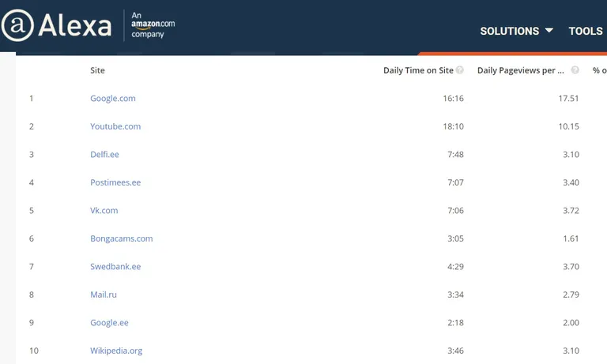Open the Swedbank.ee site link
607x364 pixels.
[115, 267]
